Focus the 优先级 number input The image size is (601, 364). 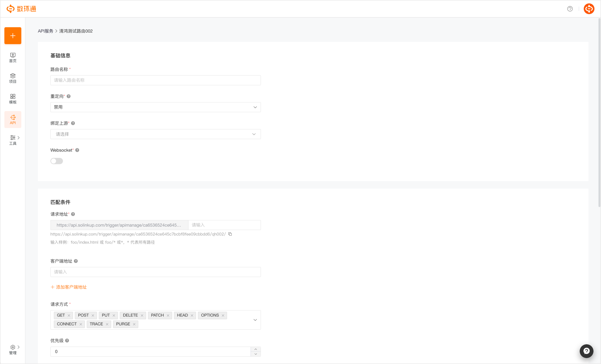tap(151, 351)
